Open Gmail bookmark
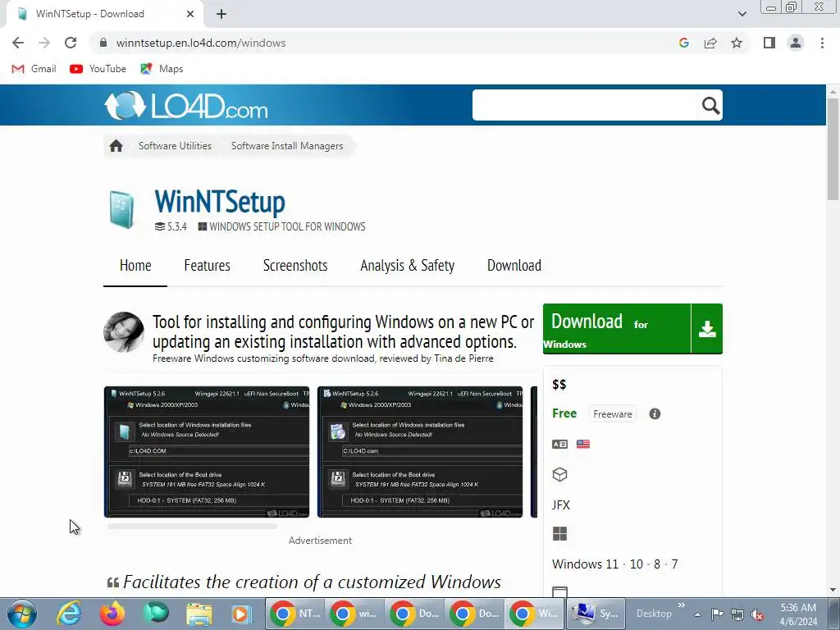The width and height of the screenshot is (840, 630). click(x=34, y=69)
